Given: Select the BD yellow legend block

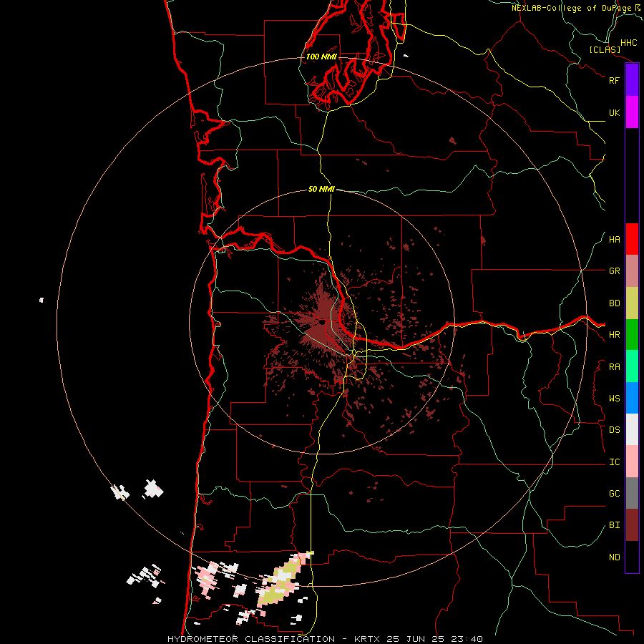Looking at the screenshot, I should [x=632, y=303].
